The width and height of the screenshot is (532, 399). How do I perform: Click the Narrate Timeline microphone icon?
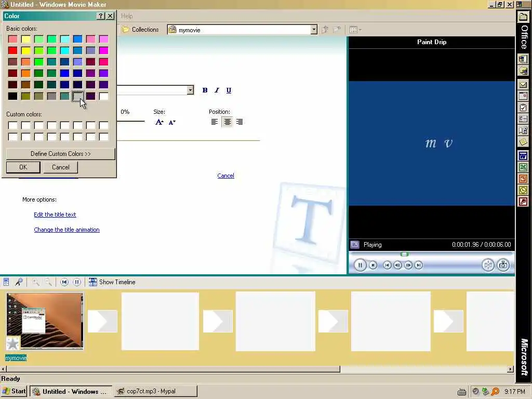[x=19, y=282]
